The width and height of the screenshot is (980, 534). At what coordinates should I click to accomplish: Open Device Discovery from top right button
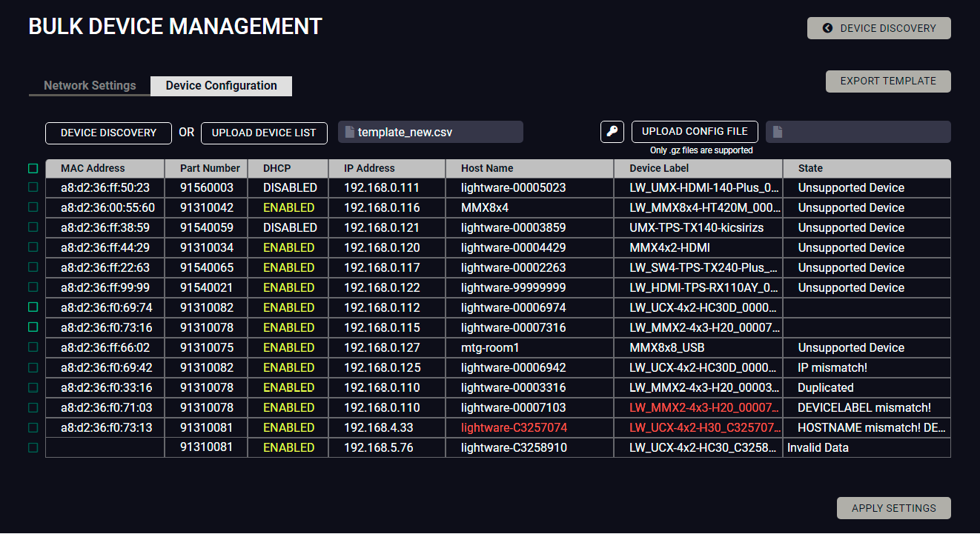[879, 28]
